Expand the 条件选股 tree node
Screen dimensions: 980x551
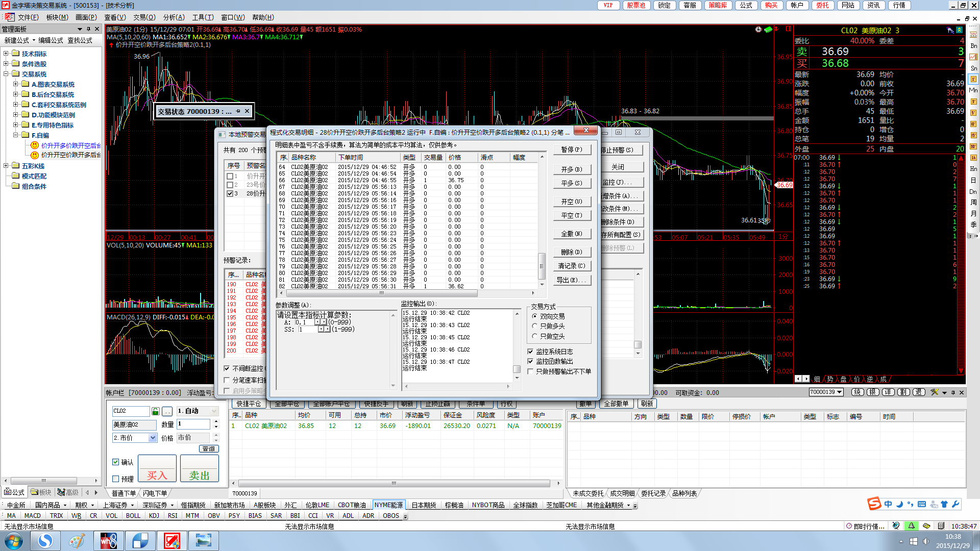[6, 64]
